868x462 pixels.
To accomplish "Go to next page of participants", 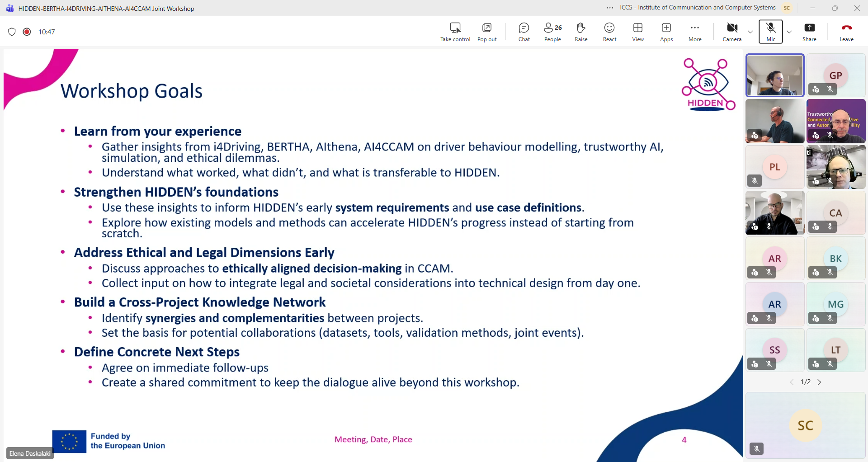I will (819, 382).
